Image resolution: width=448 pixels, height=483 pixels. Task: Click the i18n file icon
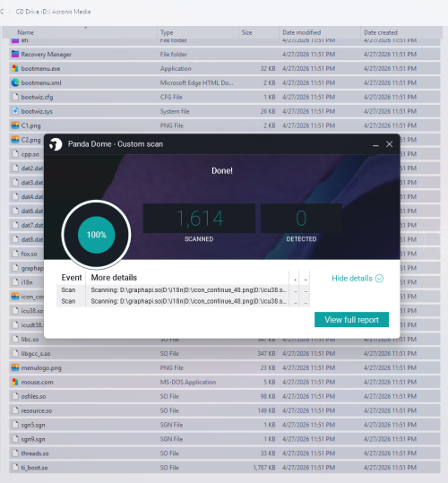[15, 282]
